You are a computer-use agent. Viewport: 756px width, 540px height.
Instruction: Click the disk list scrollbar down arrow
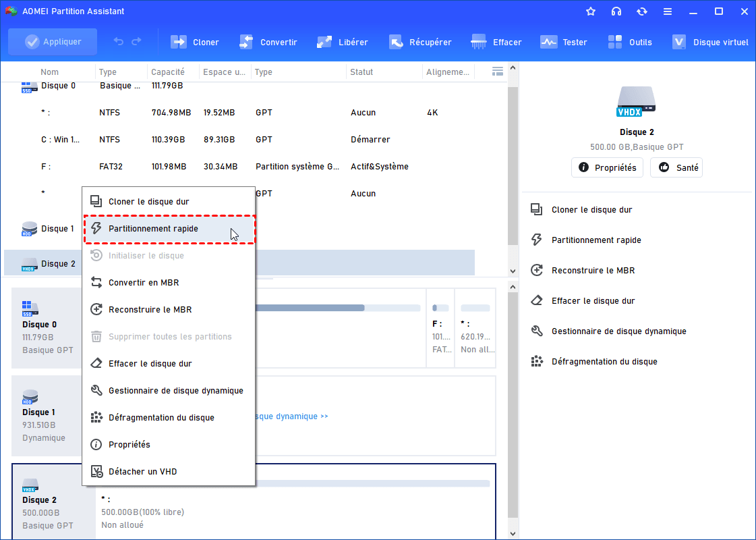tap(512, 271)
